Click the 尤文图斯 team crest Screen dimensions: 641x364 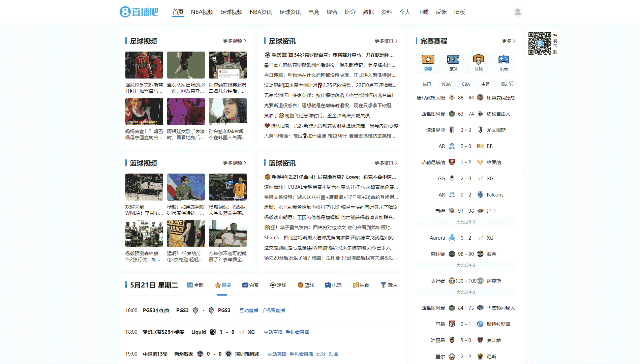(x=480, y=130)
